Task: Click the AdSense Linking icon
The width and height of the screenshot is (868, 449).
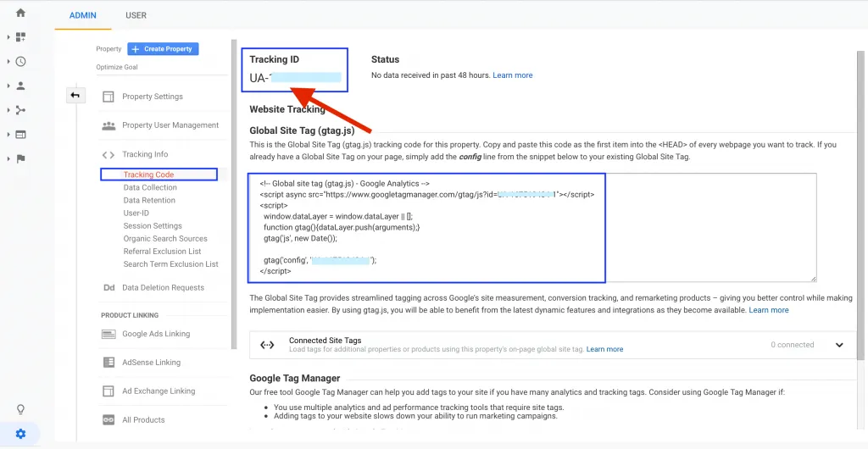Action: (108, 363)
